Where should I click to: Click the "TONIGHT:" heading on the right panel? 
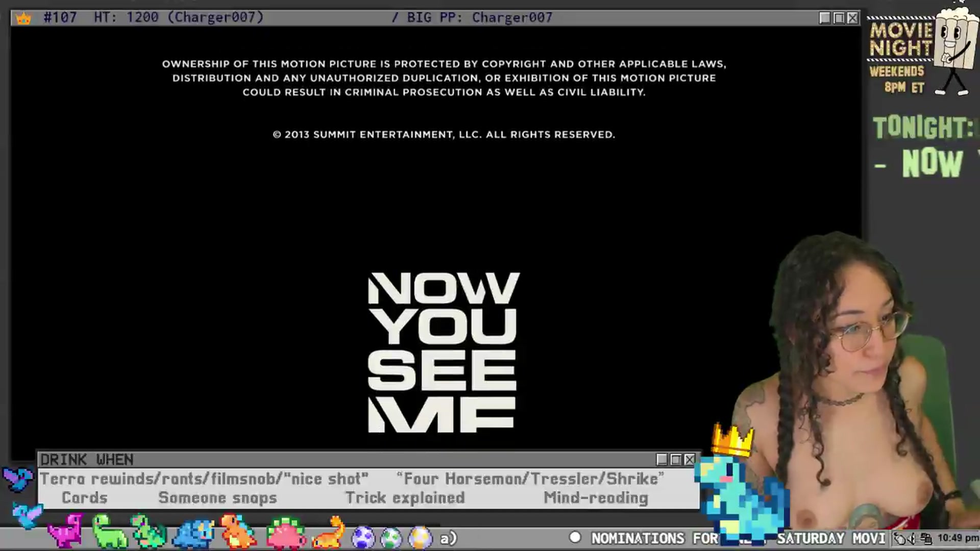pyautogui.click(x=923, y=128)
